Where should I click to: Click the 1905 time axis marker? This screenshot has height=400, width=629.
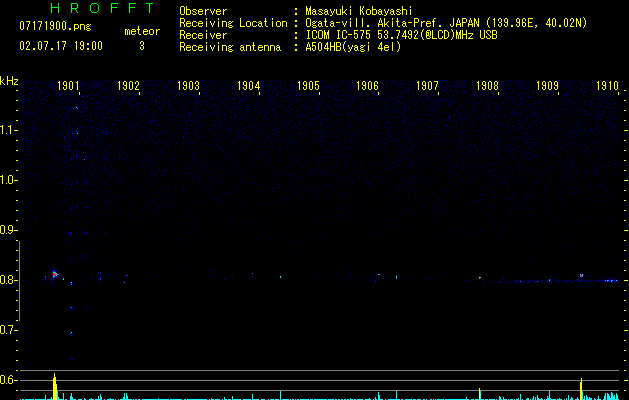tap(308, 85)
